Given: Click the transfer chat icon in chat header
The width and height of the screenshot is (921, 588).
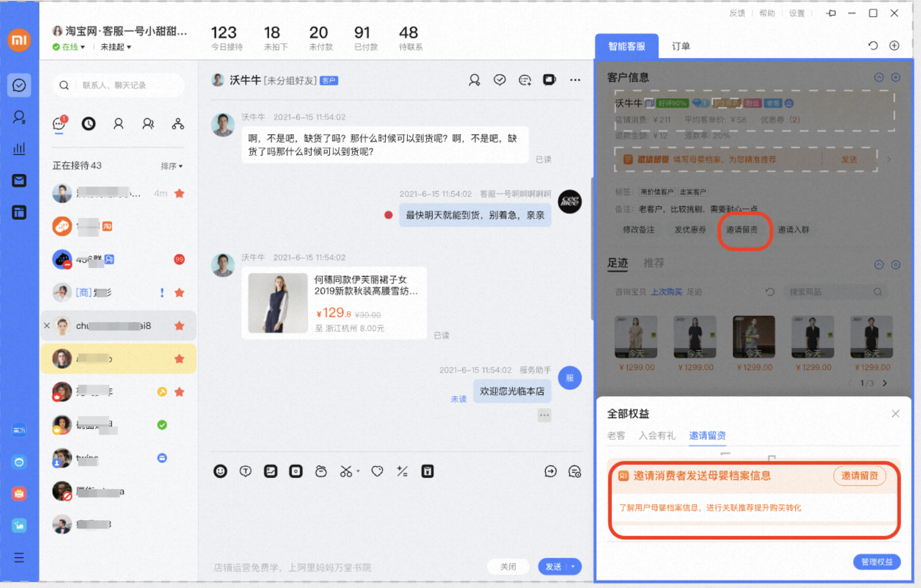Looking at the screenshot, I should pyautogui.click(x=525, y=80).
